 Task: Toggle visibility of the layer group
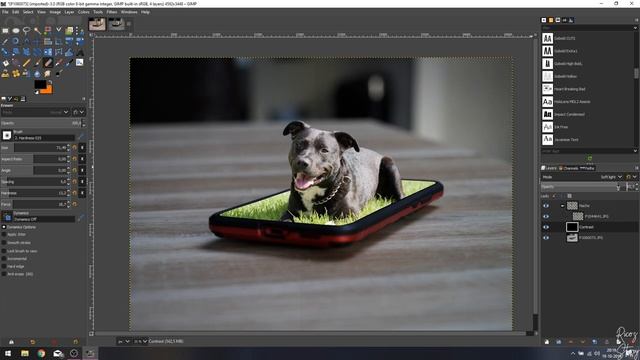[546, 206]
